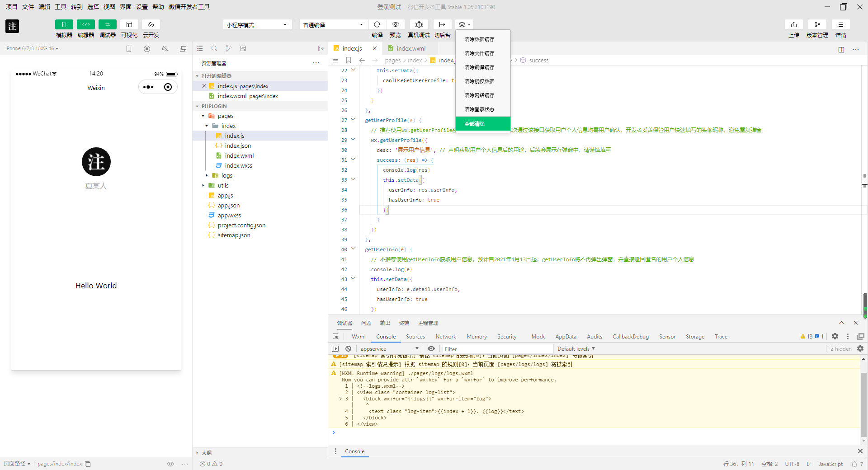Open devtools settings gear icon
The width and height of the screenshot is (868, 470).
pos(835,336)
